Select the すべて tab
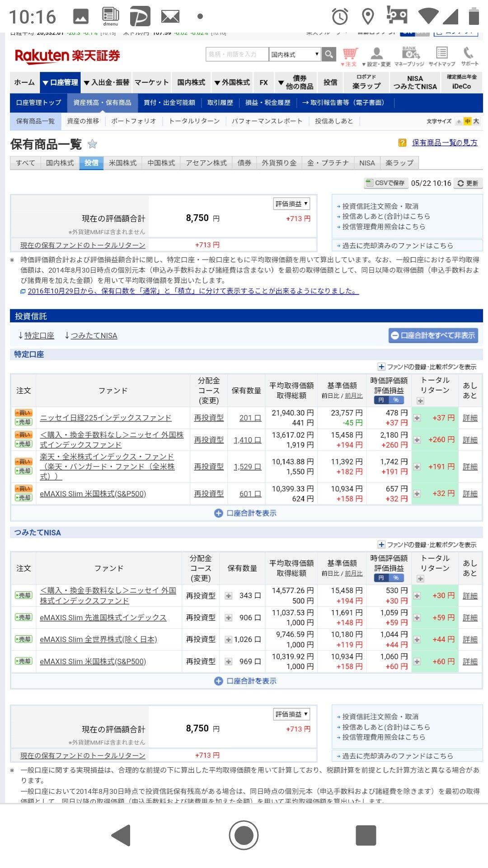Screen dimensions: 488x868 25,163
